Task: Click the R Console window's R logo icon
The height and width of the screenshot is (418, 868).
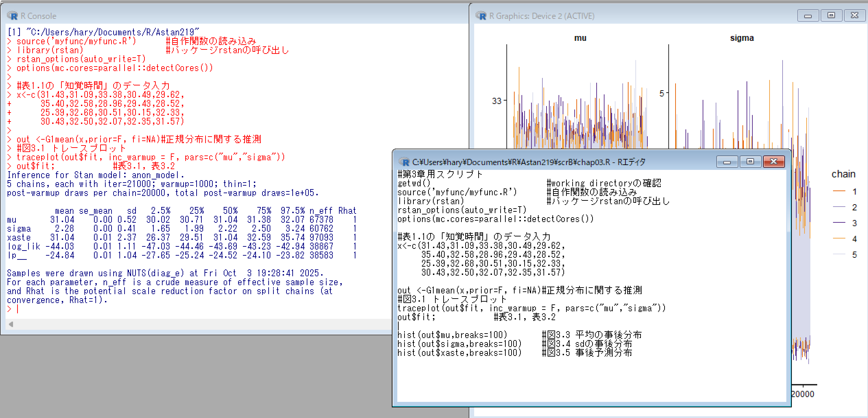Action: [x=12, y=16]
